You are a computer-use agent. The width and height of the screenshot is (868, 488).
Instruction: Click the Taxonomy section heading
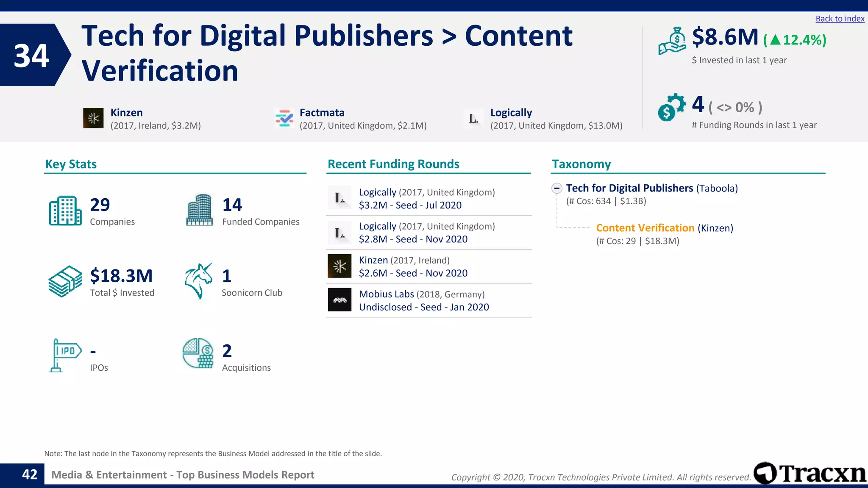point(581,164)
